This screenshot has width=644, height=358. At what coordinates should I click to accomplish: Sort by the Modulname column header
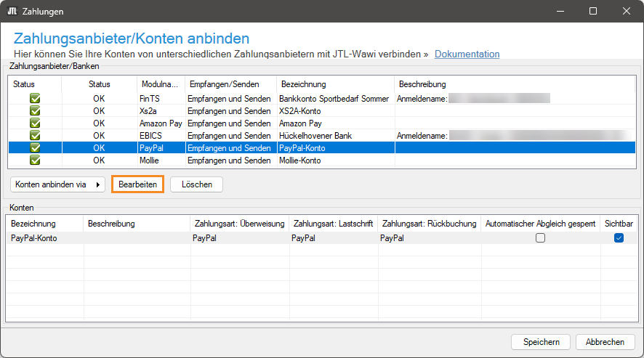tap(160, 84)
